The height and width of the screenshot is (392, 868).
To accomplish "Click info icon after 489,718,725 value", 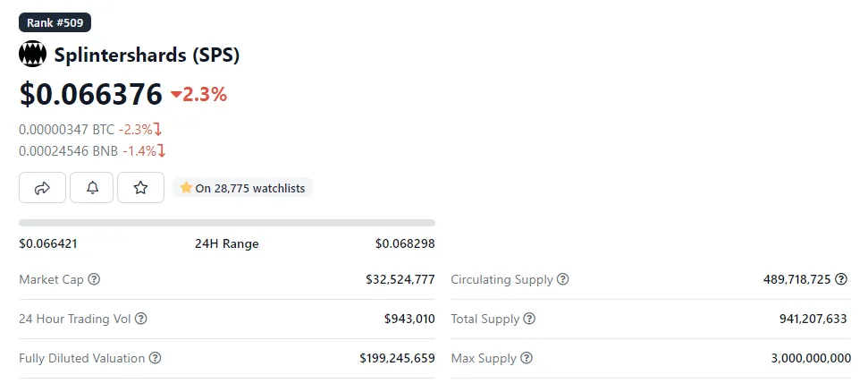I will (x=841, y=280).
